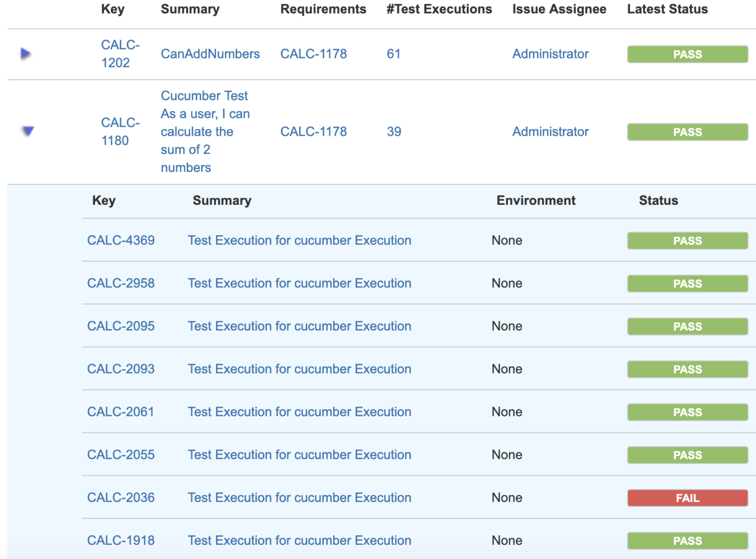Open CALC-2055 Test Execution summary link
Image resolution: width=756 pixels, height=559 pixels.
point(299,455)
